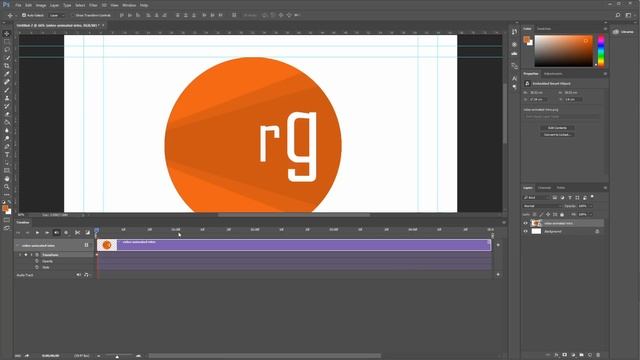
Task: Click the hue spectrum slider
Action: click(601, 51)
